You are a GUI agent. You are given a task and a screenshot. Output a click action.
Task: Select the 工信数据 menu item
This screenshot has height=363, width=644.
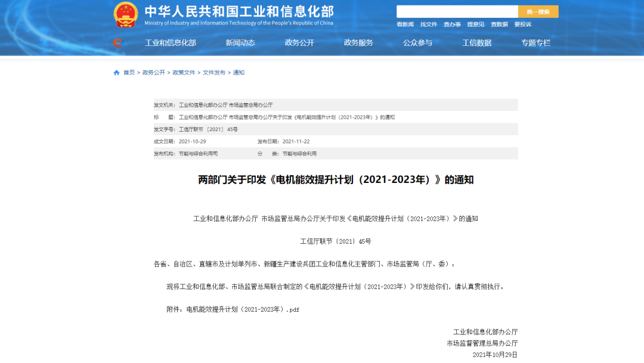coord(478,42)
